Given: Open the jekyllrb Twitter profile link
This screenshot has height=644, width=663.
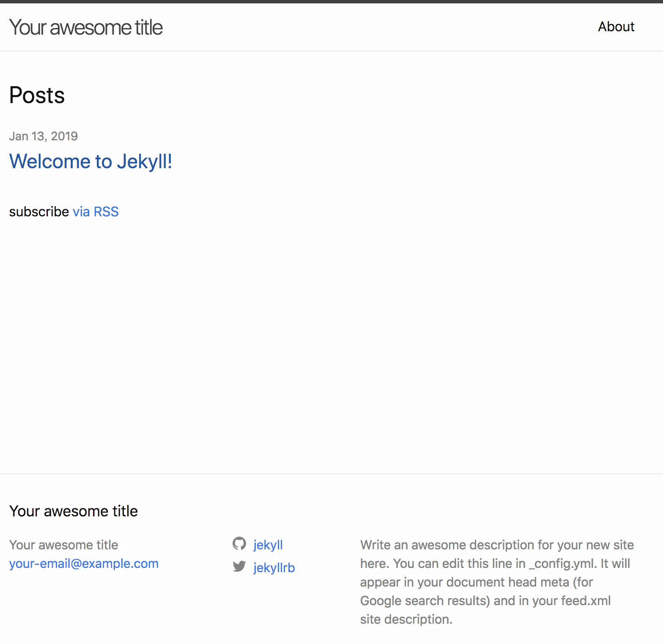Looking at the screenshot, I should (x=274, y=568).
